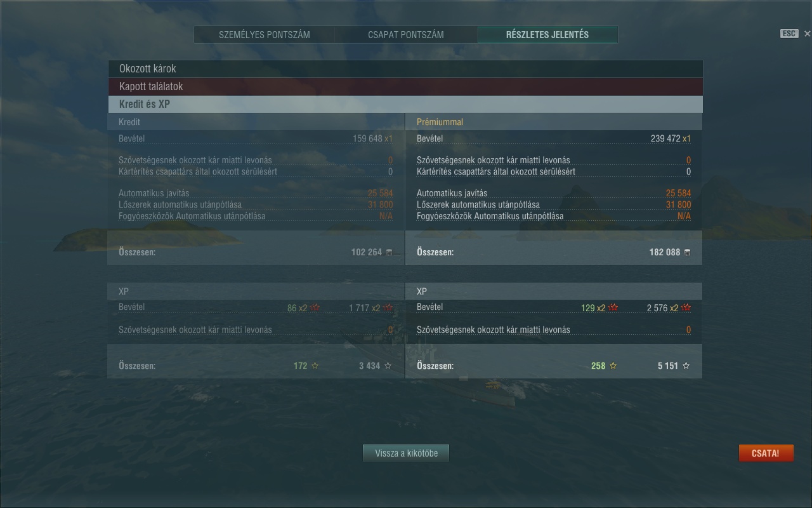Select the Részletes jelentés tab
Viewport: 812px width, 508px height.
(547, 35)
